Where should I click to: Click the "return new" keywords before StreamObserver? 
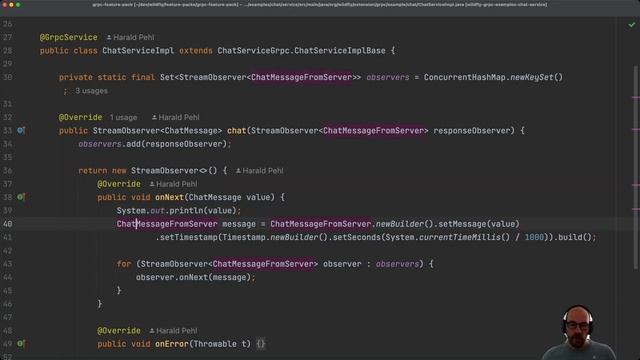coord(102,171)
